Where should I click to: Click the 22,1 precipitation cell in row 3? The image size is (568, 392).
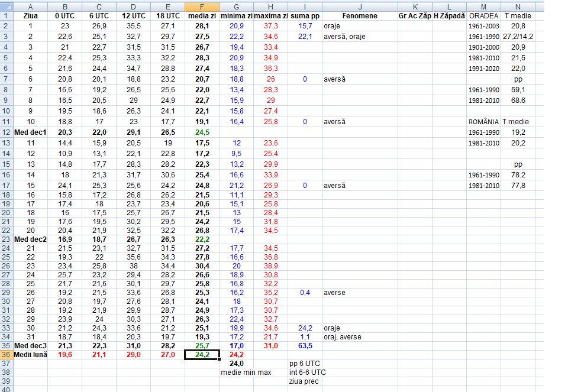click(x=305, y=37)
